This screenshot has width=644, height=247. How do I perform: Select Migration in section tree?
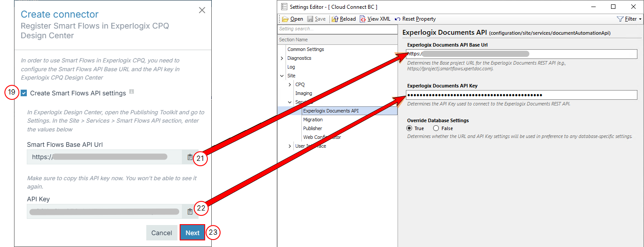(313, 120)
